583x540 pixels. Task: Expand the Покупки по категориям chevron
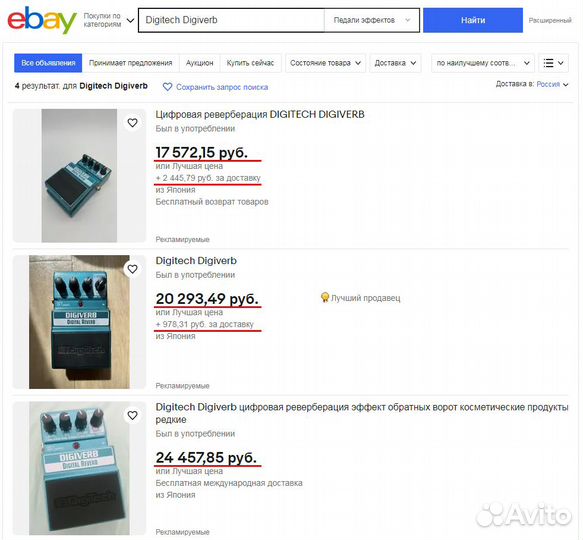[130, 20]
